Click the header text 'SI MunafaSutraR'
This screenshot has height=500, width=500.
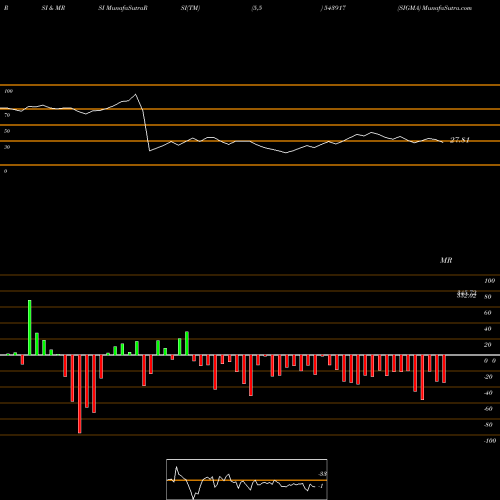pos(123,8)
